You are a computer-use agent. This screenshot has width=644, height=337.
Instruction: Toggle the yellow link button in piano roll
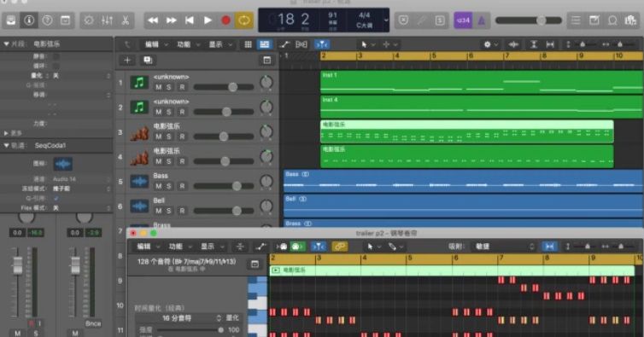(x=339, y=247)
